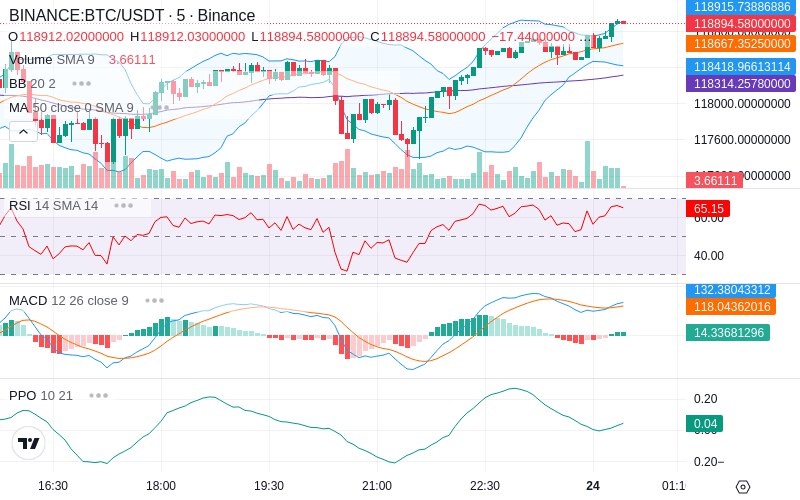800x500 pixels.
Task: Open the TradingView logo link
Action: (x=29, y=443)
